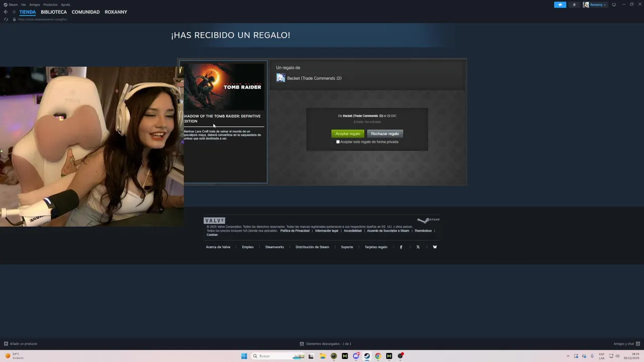Open Discord from the taskbar
Image resolution: width=644 pixels, height=362 pixels.
pos(356,356)
